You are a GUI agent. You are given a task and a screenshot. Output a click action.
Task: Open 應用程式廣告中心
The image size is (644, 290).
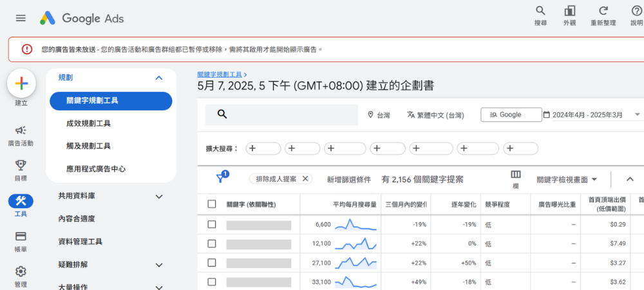coord(96,168)
